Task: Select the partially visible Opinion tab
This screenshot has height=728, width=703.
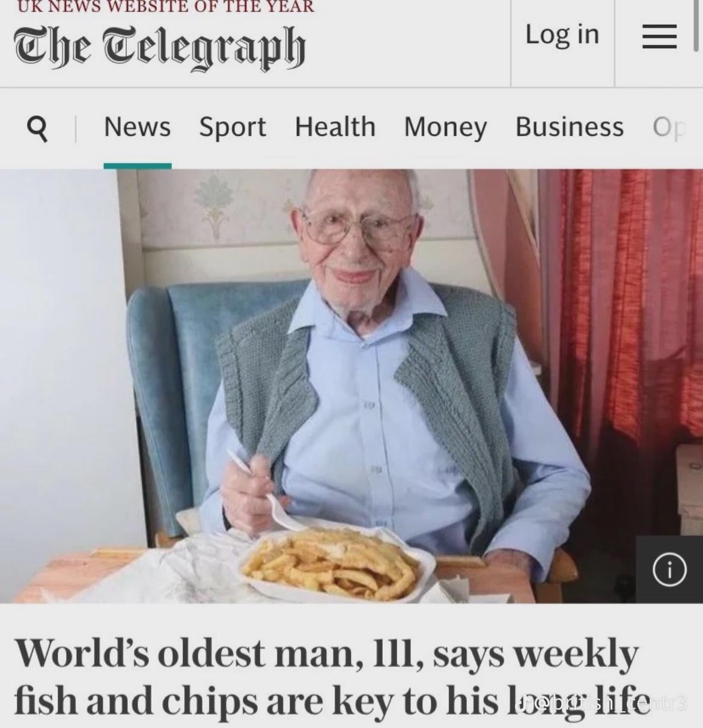Action: click(669, 127)
